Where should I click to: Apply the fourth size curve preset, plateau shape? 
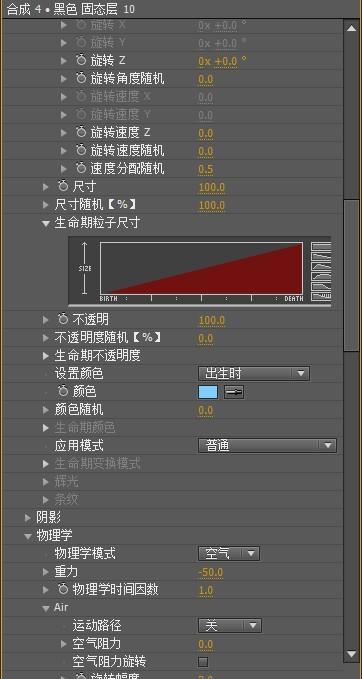coord(321,276)
